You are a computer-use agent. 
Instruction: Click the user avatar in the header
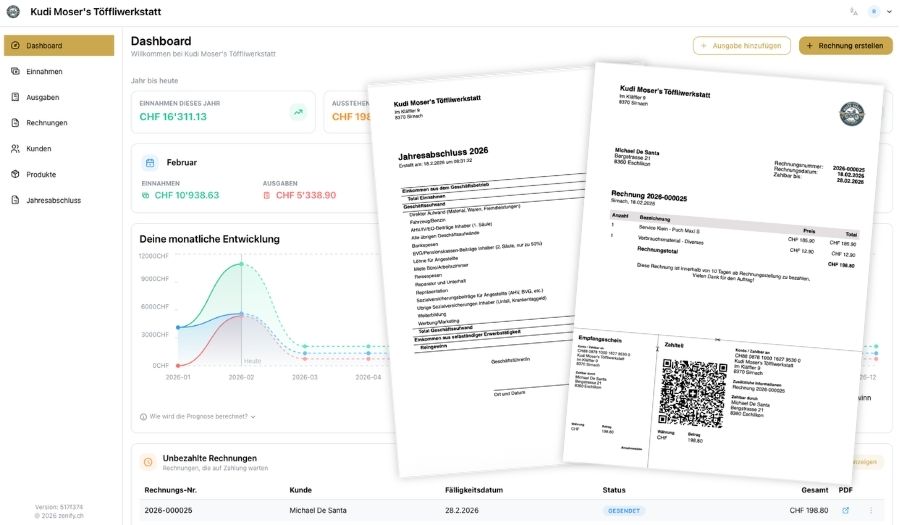tap(874, 11)
